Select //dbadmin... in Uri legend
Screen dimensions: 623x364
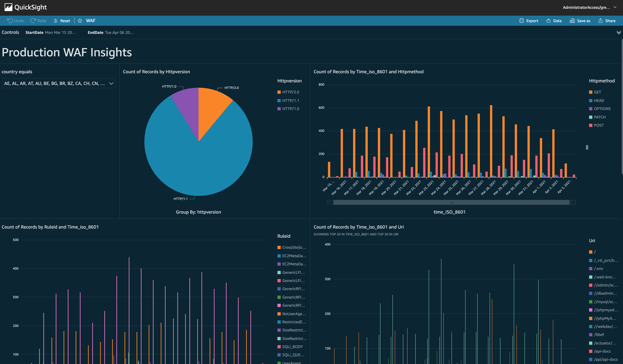point(603,293)
